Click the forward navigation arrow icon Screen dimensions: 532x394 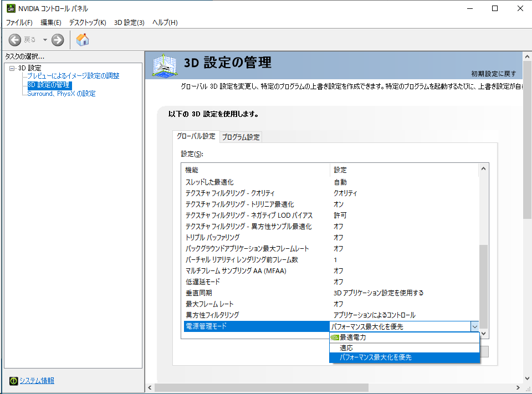click(57, 39)
